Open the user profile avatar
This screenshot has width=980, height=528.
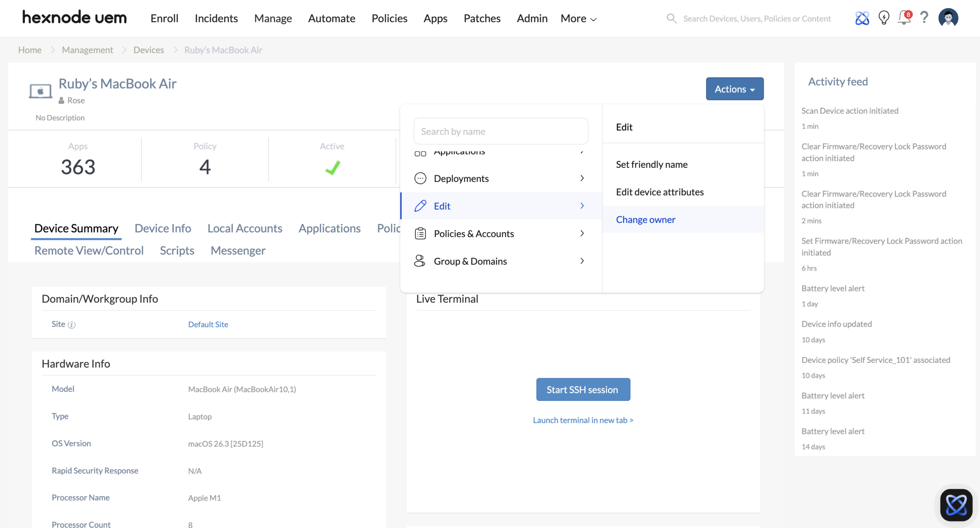948,17
